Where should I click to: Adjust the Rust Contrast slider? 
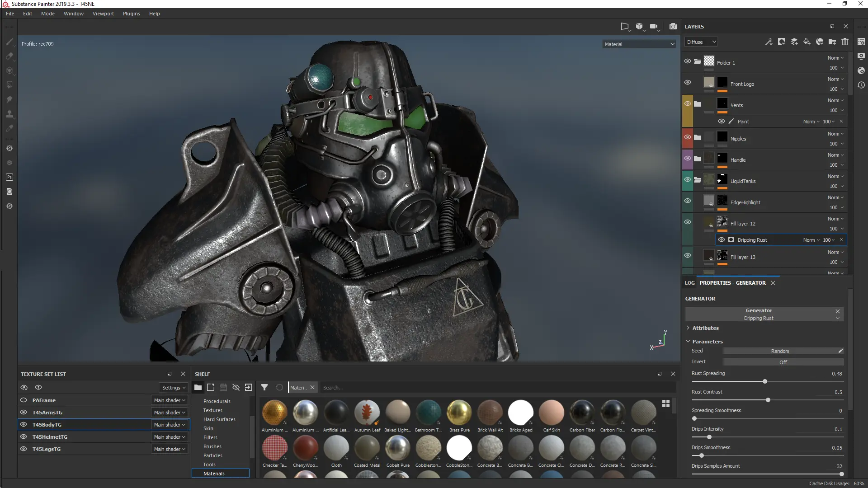click(768, 400)
